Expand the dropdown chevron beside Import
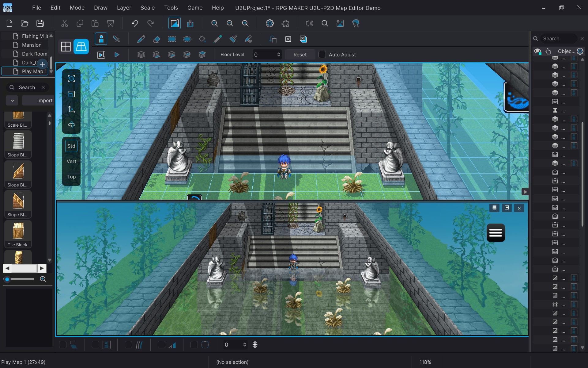The height and width of the screenshot is (368, 588). tap(12, 100)
